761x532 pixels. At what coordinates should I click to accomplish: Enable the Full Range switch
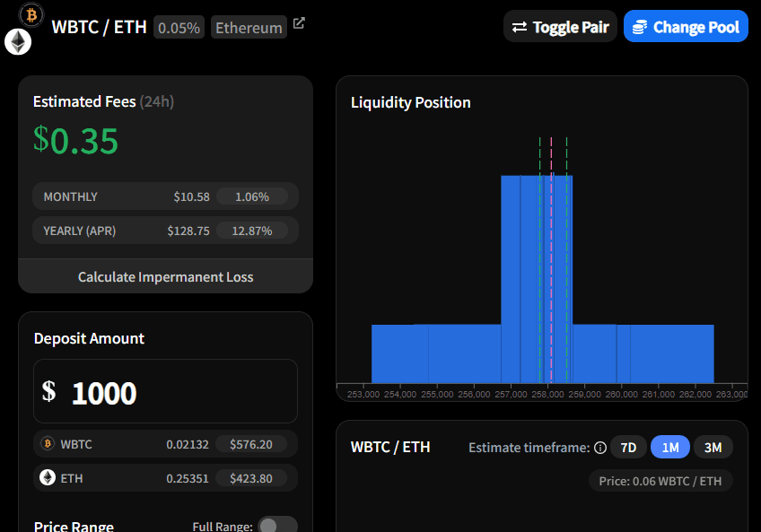point(277,525)
